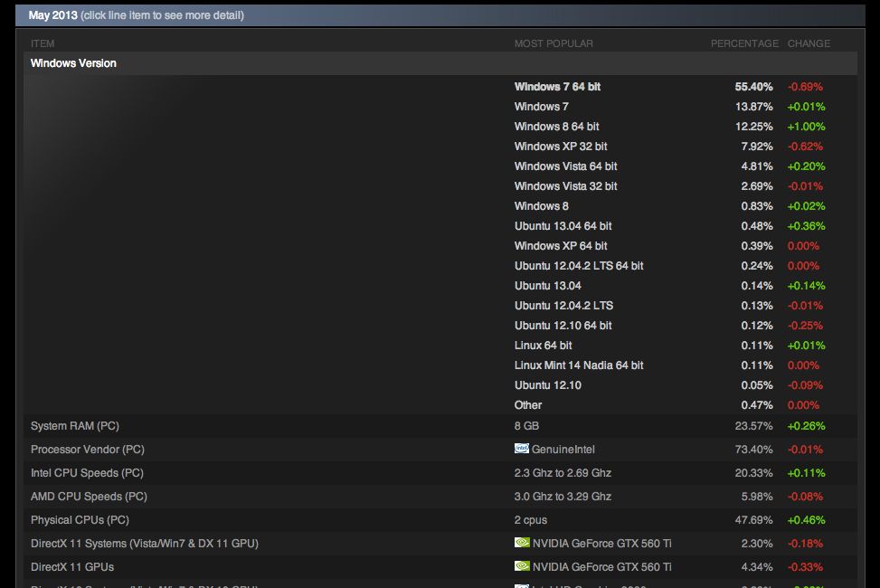Expand the AMD CPU Speeds (PC) row
This screenshot has width=880, height=588.
[440, 497]
